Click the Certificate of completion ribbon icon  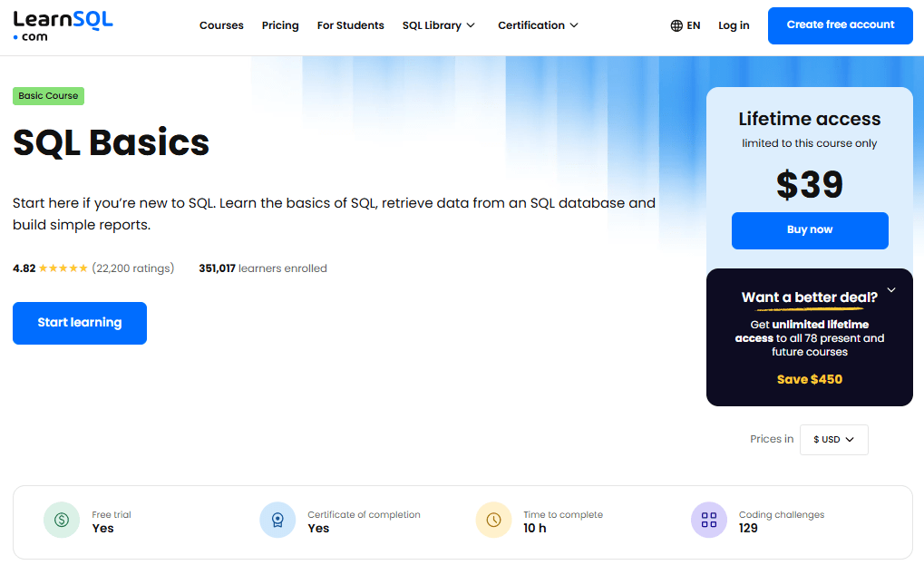click(277, 520)
